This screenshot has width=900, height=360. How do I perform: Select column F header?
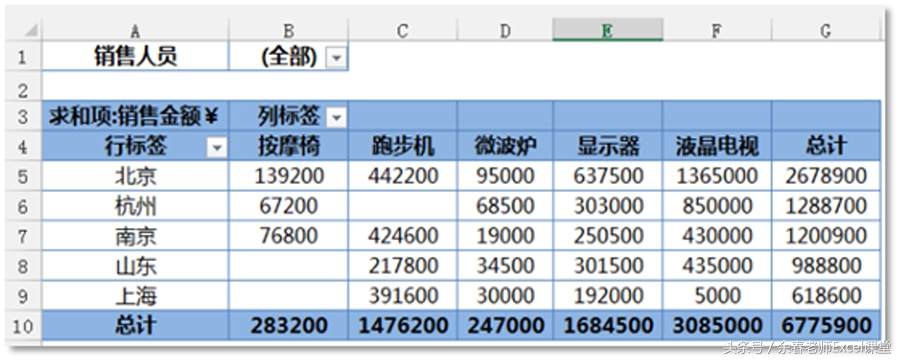click(x=717, y=30)
